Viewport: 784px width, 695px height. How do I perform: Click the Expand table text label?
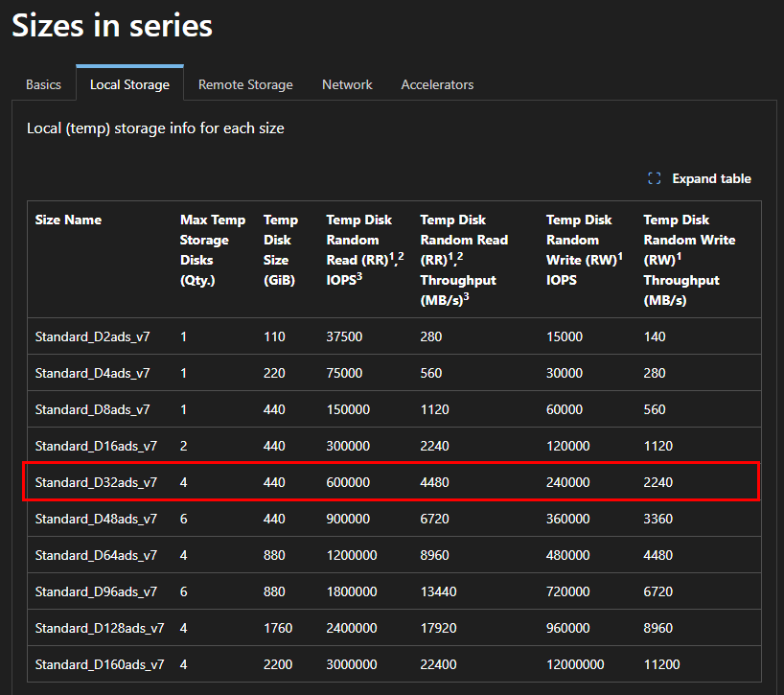tap(711, 178)
